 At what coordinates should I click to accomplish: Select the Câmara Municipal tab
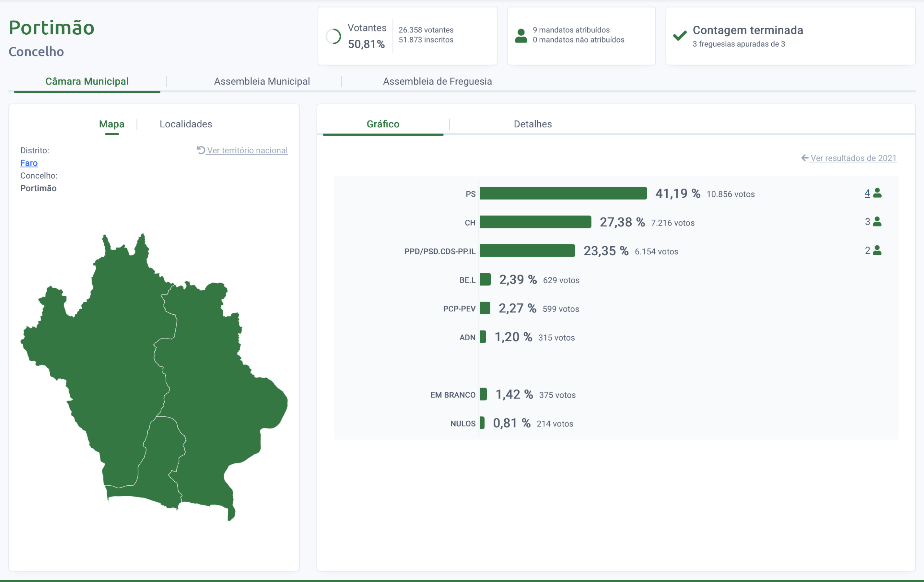click(x=87, y=81)
